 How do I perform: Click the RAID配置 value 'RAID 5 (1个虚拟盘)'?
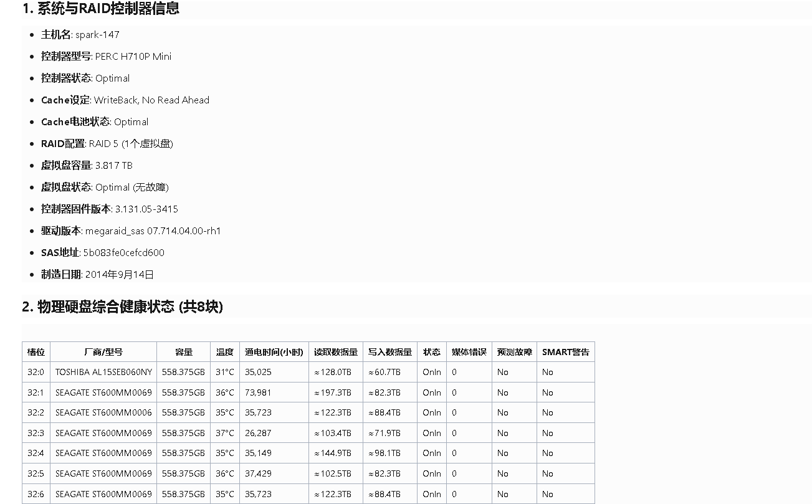click(x=131, y=144)
